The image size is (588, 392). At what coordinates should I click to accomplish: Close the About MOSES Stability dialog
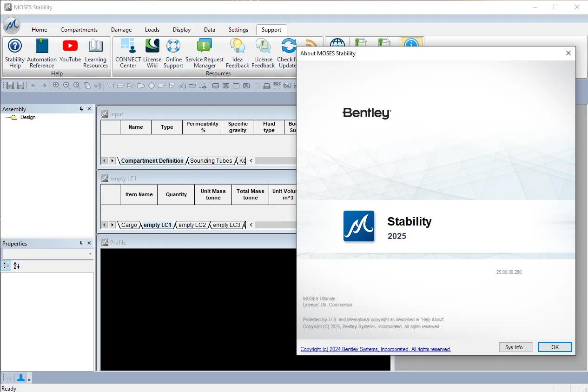pyautogui.click(x=568, y=53)
